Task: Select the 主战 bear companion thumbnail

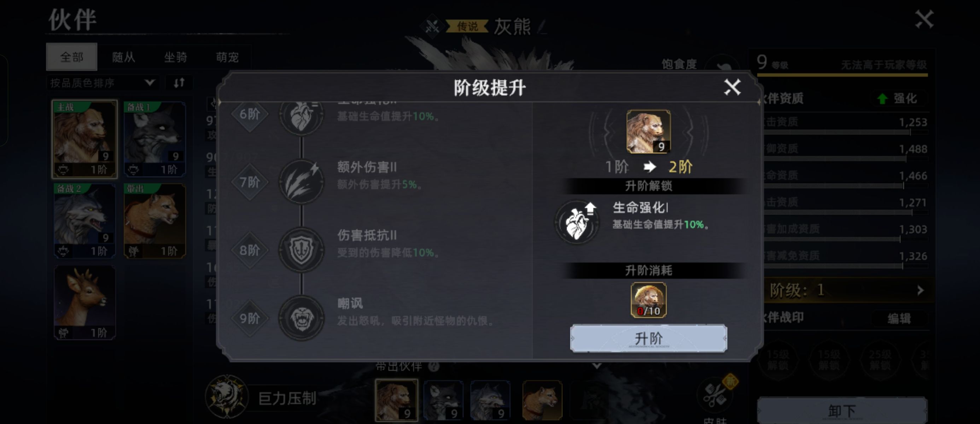Action: coord(84,139)
